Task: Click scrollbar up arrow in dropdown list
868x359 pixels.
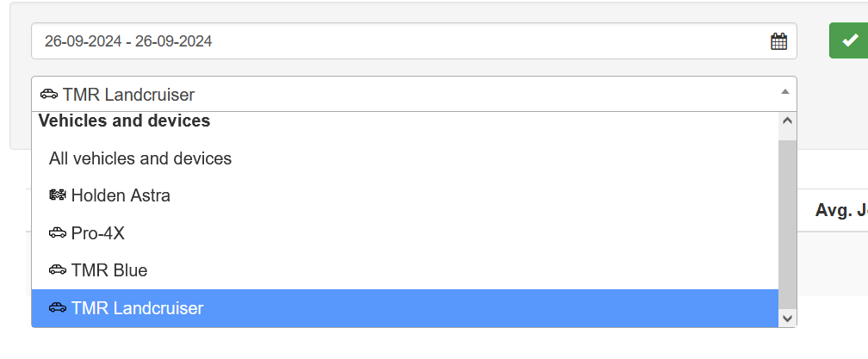Action: click(788, 121)
